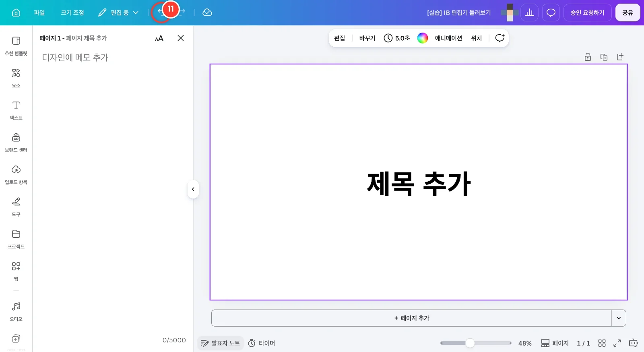
Task: Click the redo arrow
Action: (182, 11)
